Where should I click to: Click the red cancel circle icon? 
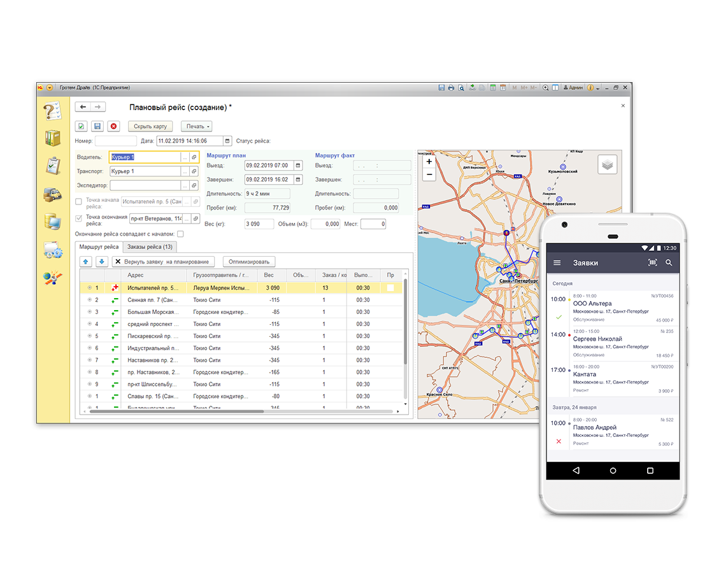coord(113,126)
